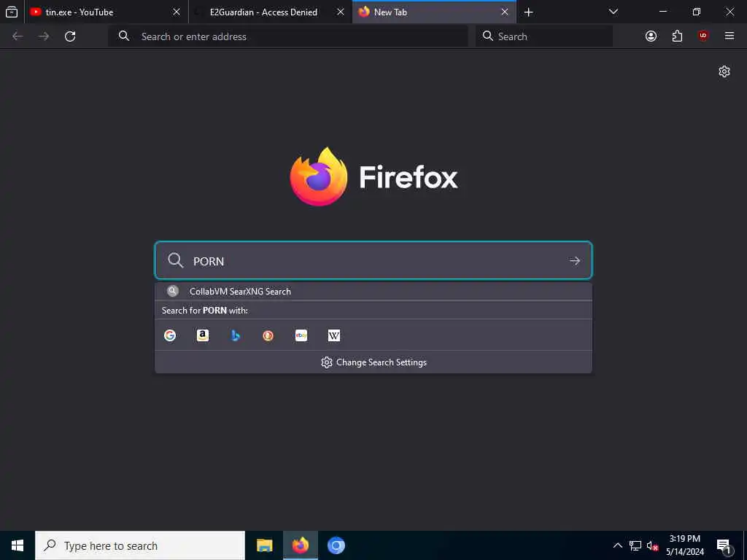Click the new tab page search field
Viewport: 747px width, 560px height.
(373, 260)
